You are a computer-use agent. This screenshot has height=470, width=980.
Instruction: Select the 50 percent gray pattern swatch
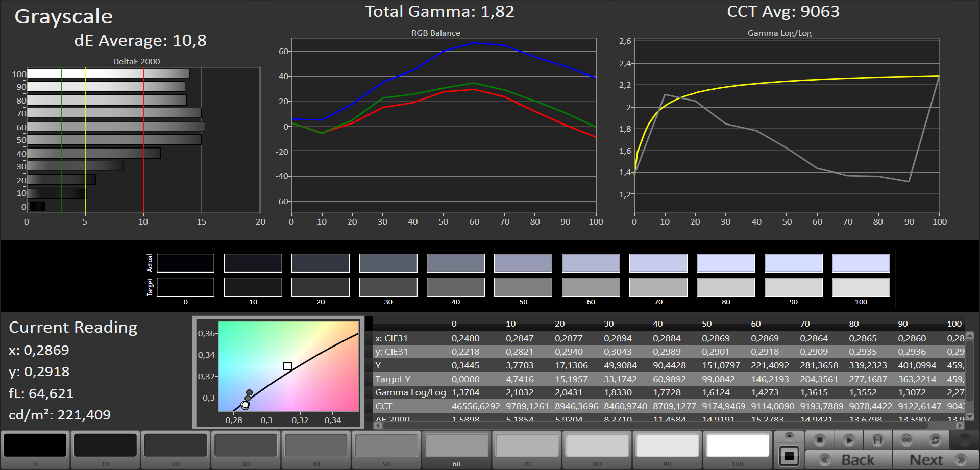[x=386, y=445]
